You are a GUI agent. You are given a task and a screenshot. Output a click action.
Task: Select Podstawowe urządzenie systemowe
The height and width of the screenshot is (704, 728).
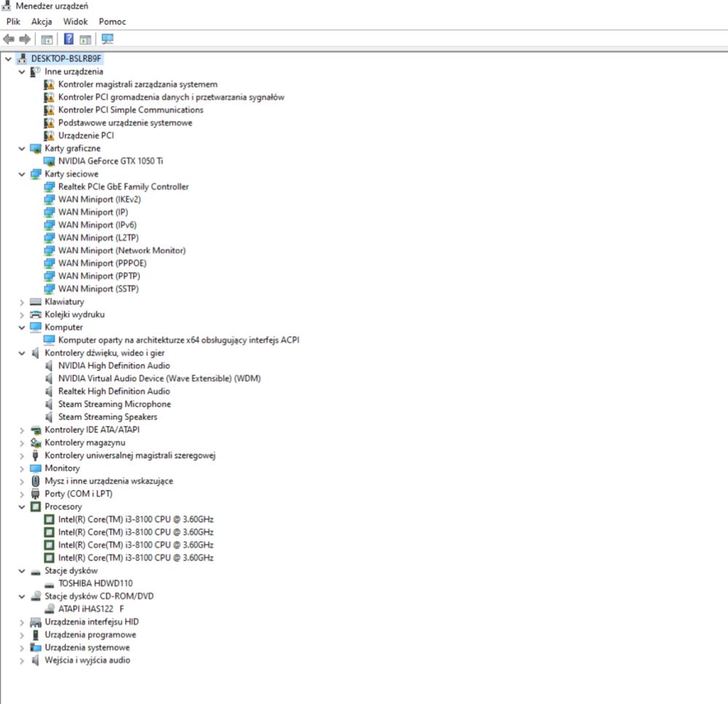(125, 123)
